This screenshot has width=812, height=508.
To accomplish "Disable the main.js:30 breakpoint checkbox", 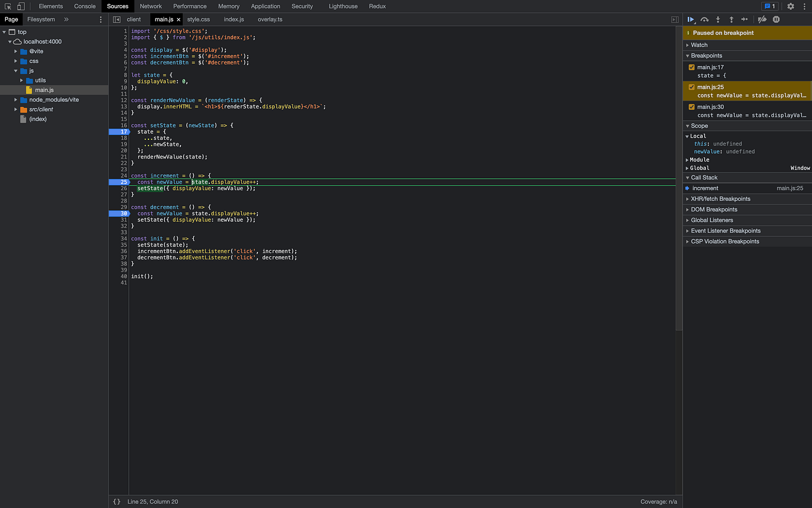I will (691, 107).
